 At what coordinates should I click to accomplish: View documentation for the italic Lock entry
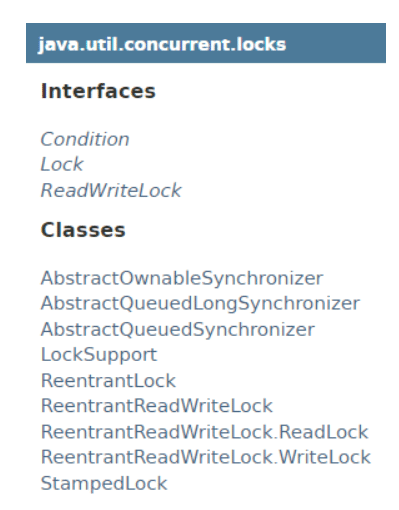point(62,164)
